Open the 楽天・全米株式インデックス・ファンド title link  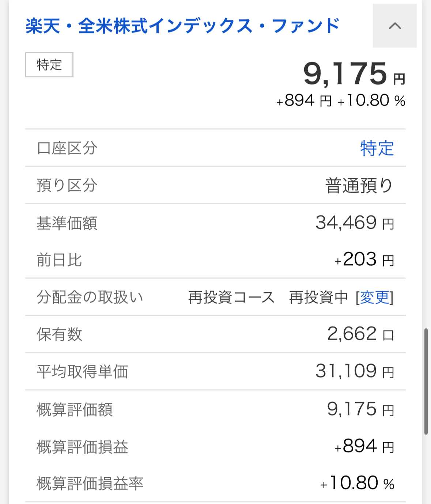pos(182,26)
